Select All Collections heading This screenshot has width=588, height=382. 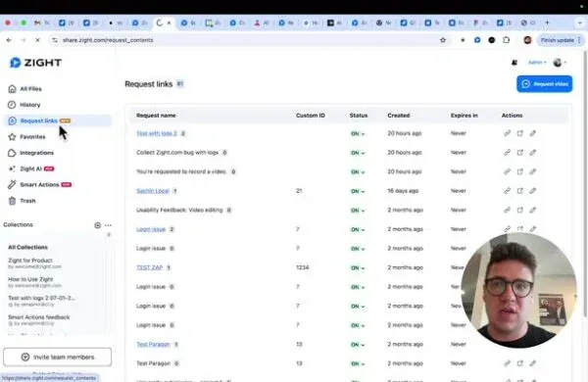27,248
